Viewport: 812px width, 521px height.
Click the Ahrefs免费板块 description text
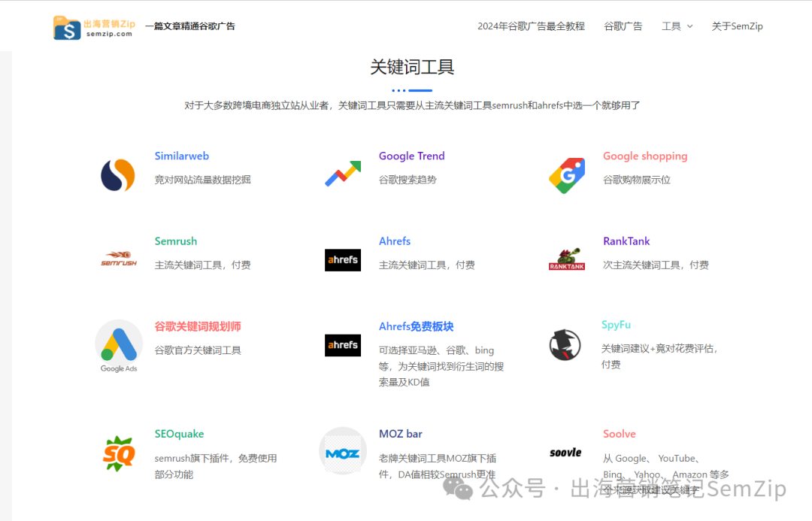click(x=441, y=366)
